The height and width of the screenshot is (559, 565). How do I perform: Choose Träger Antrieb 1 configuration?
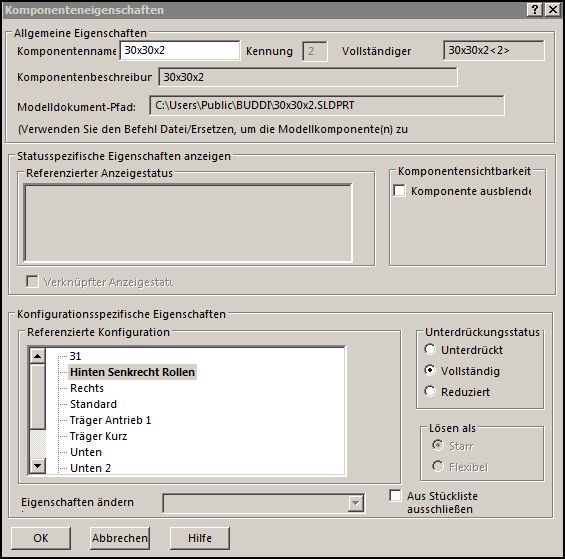110,420
